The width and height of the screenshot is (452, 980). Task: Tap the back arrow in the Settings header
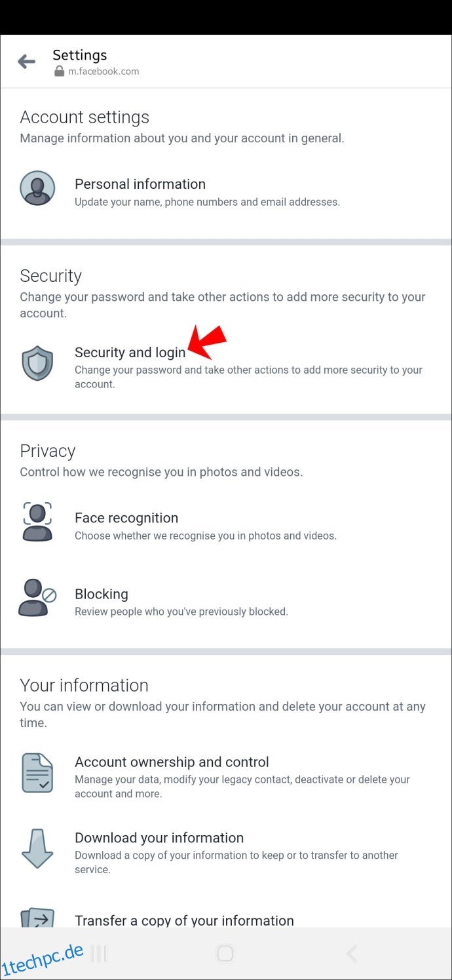(26, 62)
